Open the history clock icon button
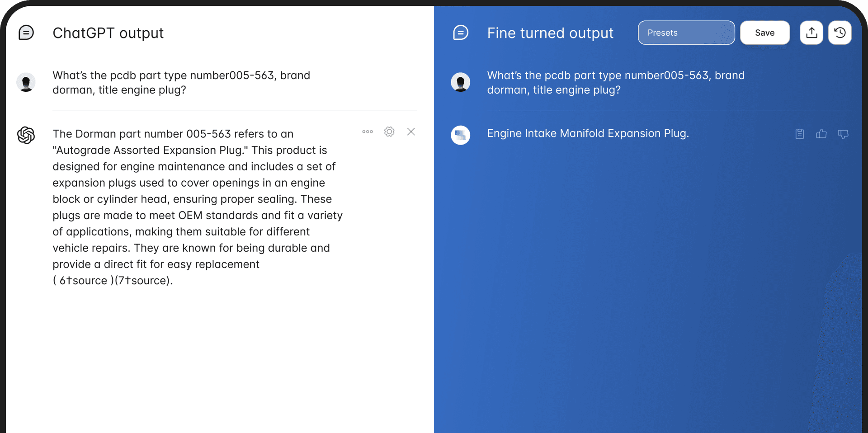The width and height of the screenshot is (868, 433). coord(840,33)
